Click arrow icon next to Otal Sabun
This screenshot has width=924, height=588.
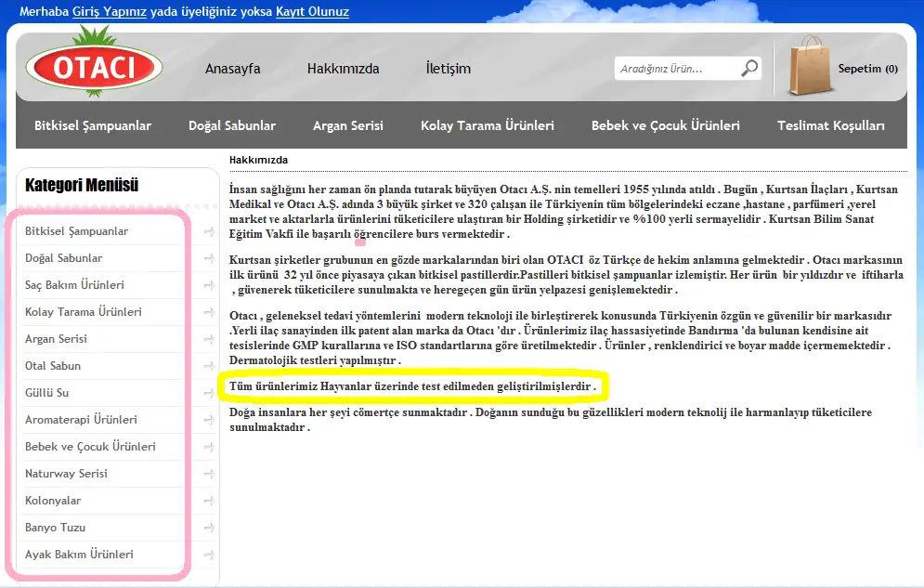[x=209, y=366]
